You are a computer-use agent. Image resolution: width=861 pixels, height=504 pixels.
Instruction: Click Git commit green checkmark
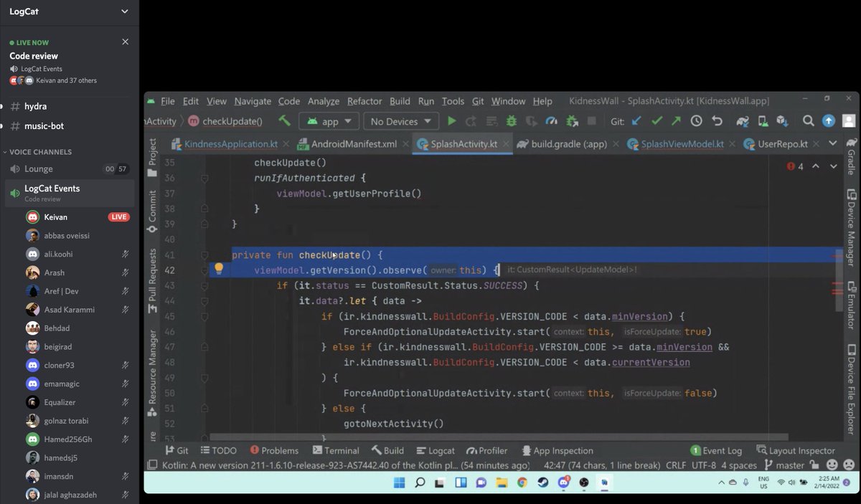(657, 121)
